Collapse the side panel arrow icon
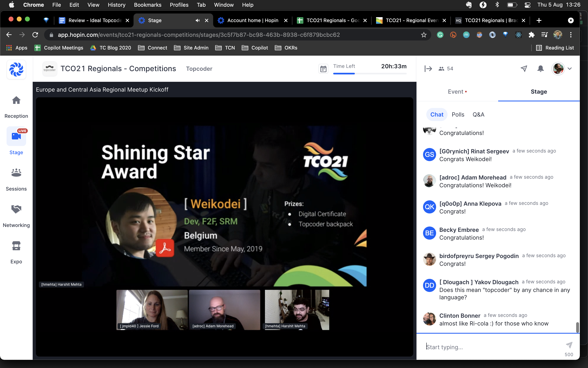The height and width of the screenshot is (368, 588). (x=428, y=69)
